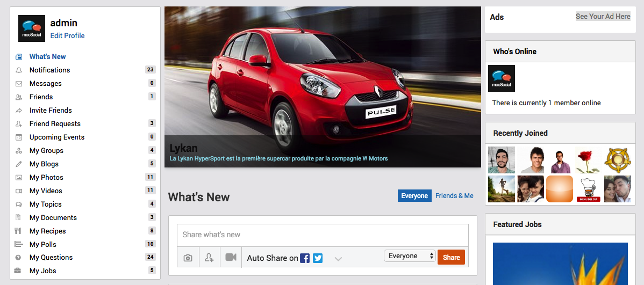Click the My Documents page icon

click(18, 218)
